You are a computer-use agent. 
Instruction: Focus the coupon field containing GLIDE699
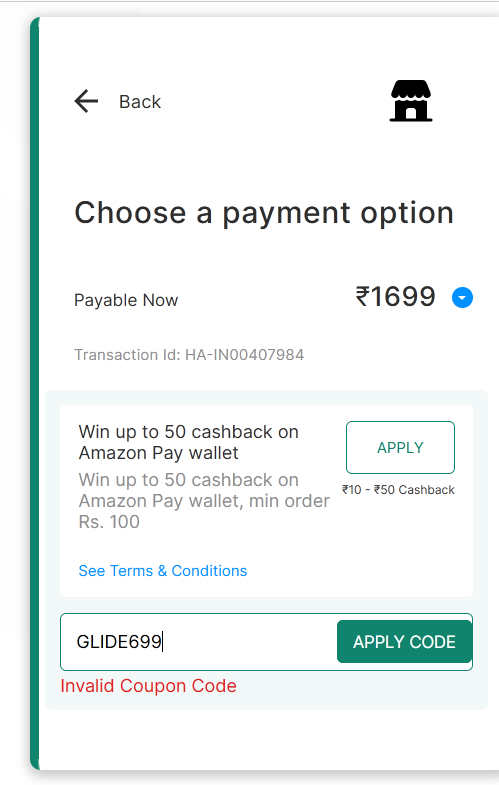click(199, 642)
